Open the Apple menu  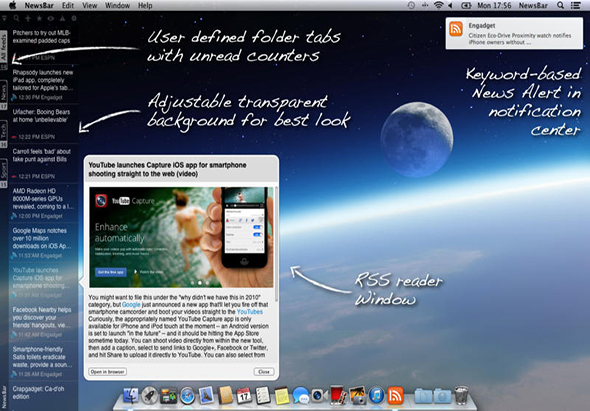tap(12, 5)
